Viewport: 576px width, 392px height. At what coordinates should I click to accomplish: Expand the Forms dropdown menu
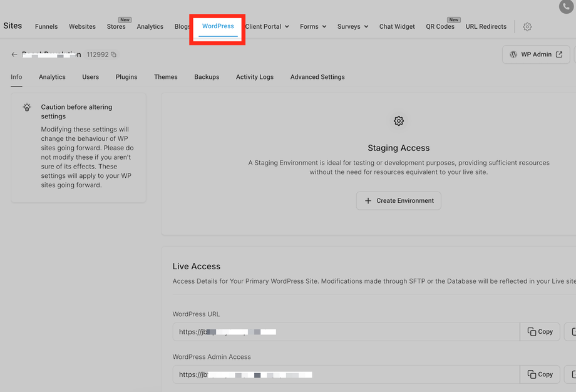pos(313,26)
